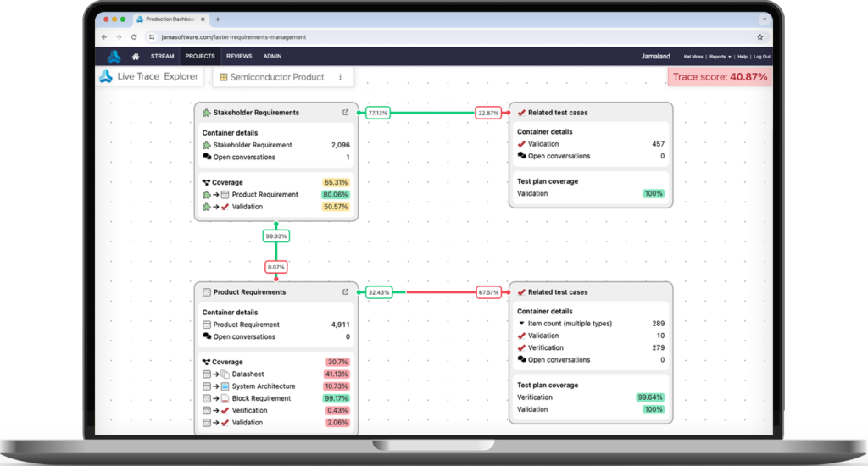Click the 50.57% Validation coverage badge

click(x=336, y=207)
